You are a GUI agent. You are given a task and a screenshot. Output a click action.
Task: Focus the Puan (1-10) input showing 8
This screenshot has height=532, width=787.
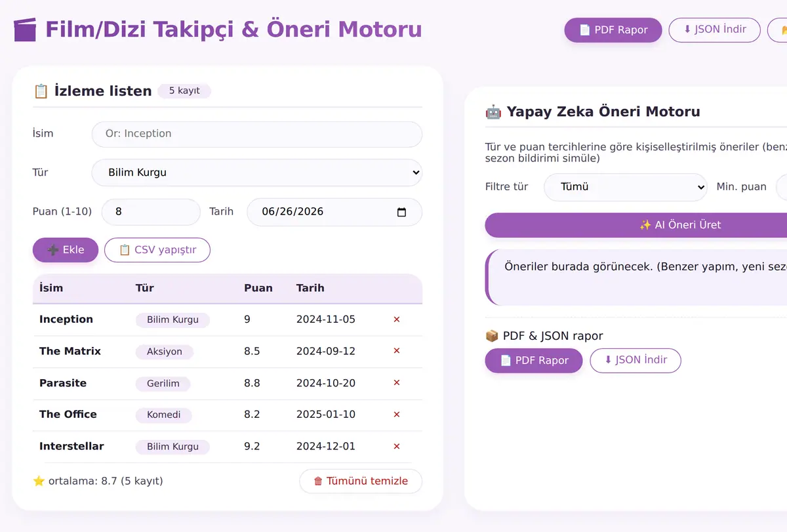tap(151, 212)
